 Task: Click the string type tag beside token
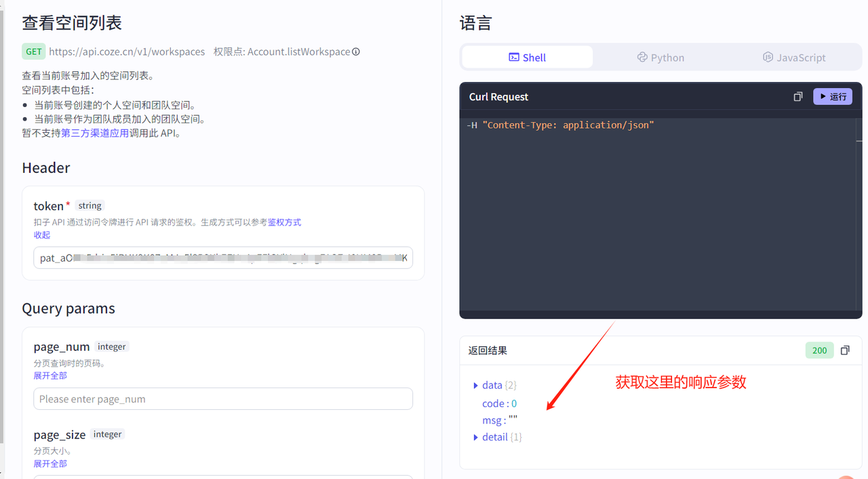click(x=90, y=205)
